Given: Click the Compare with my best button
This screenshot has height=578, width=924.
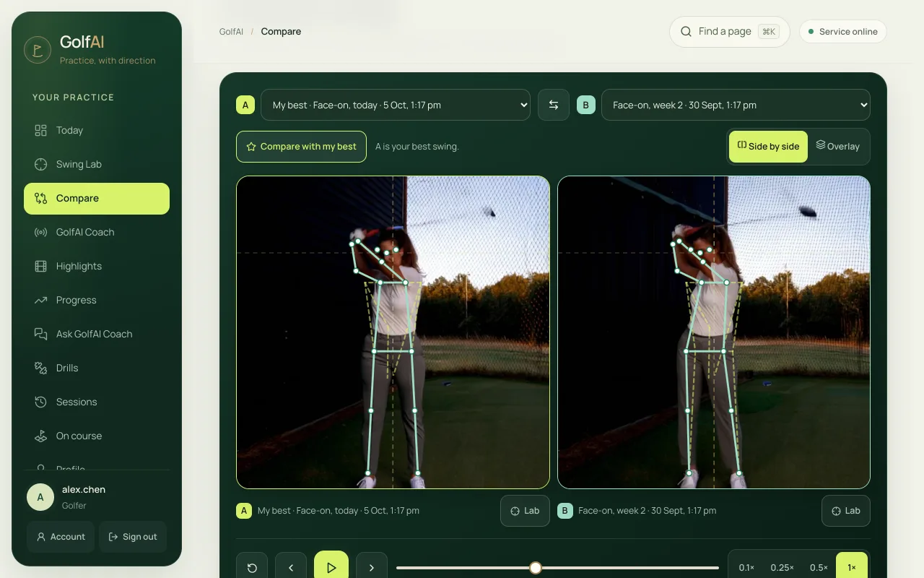Looking at the screenshot, I should [x=301, y=147].
